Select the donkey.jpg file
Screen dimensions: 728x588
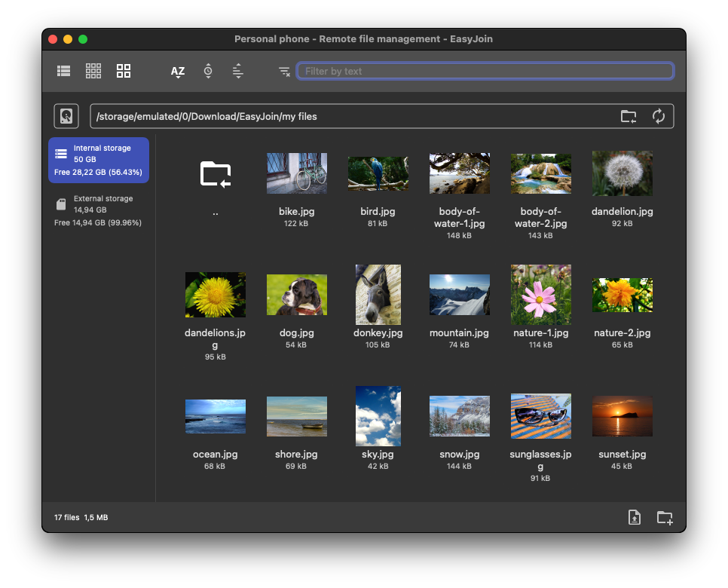[378, 295]
